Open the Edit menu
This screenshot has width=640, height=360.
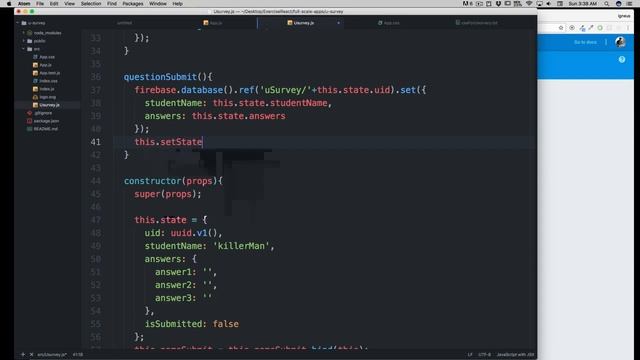pos(54,4)
